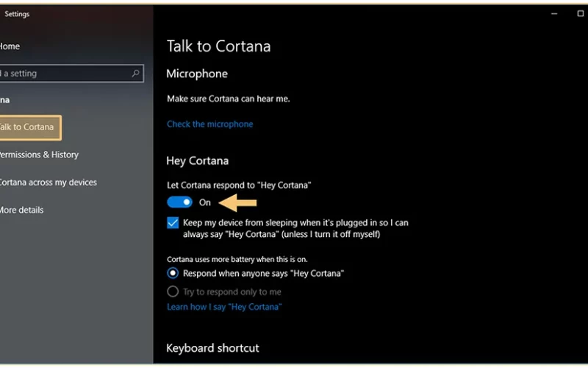Viewport: 588px width, 368px height.
Task: Turn off the Hey Cortana toggle switch
Action: tap(179, 202)
